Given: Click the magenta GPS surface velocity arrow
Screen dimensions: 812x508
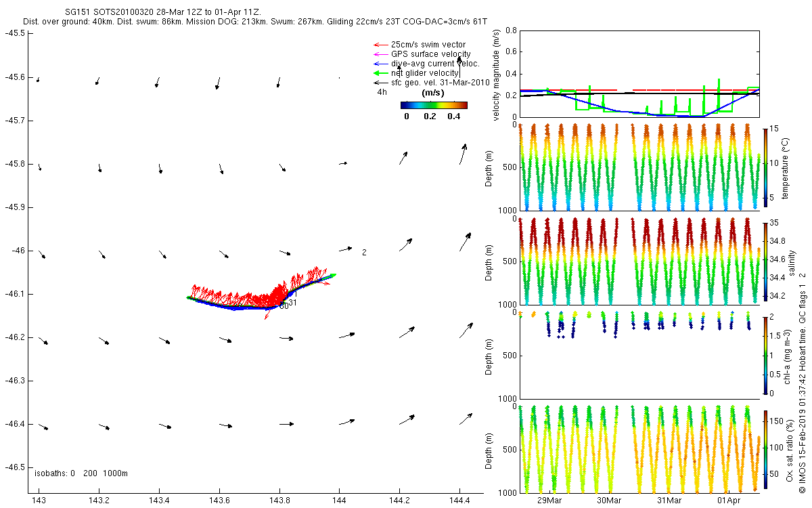Looking at the screenshot, I should click(380, 54).
